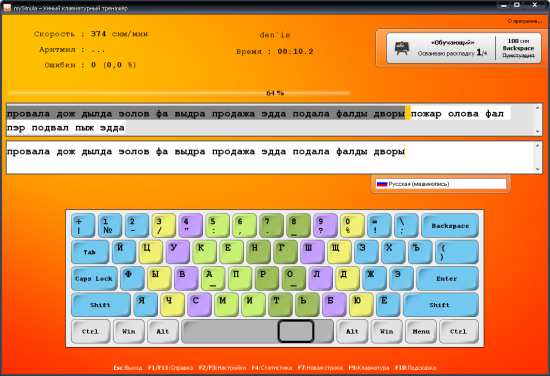The height and width of the screenshot is (376, 550).
Task: Click the Ы key on keyboard
Action: click(159, 278)
